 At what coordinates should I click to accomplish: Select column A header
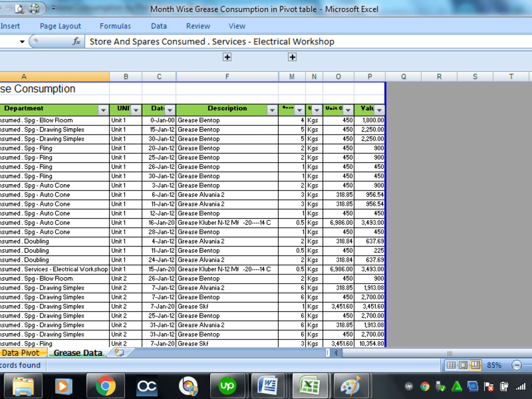point(55,77)
